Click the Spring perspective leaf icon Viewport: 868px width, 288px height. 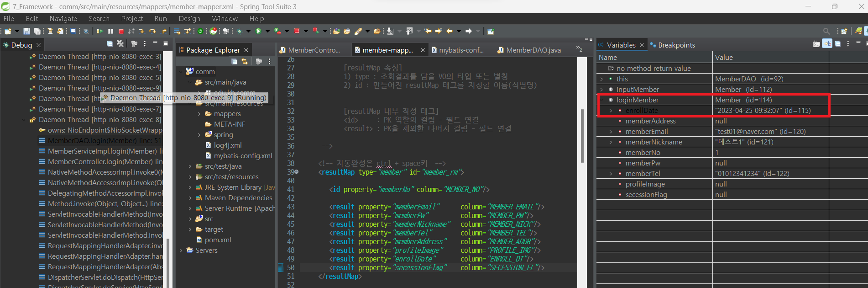pyautogui.click(x=858, y=31)
